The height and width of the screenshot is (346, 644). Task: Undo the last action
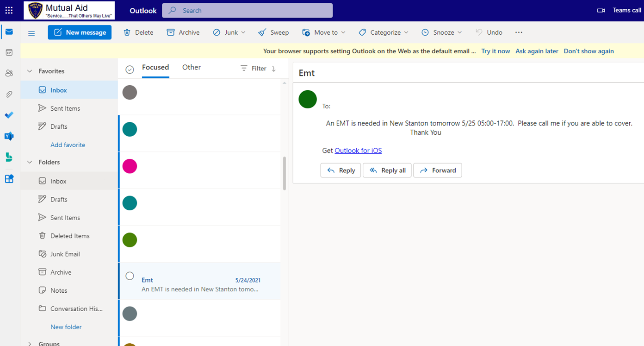click(x=489, y=32)
